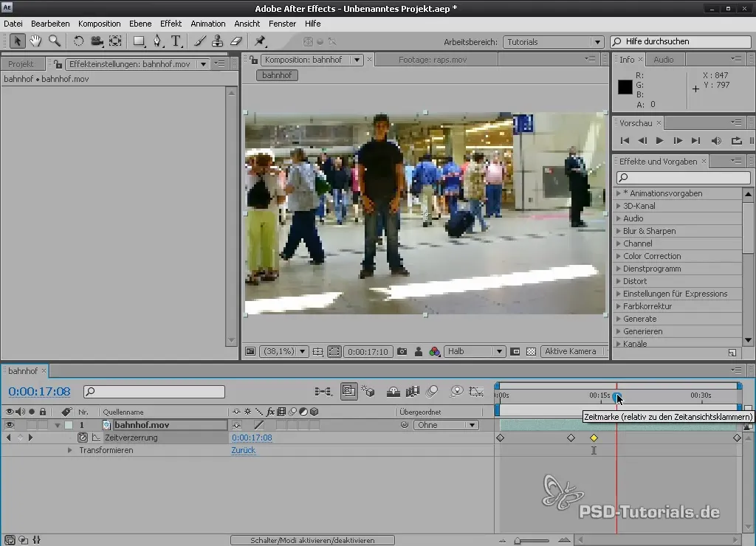Select the Pen tool
This screenshot has height=546, width=756.
(x=158, y=41)
